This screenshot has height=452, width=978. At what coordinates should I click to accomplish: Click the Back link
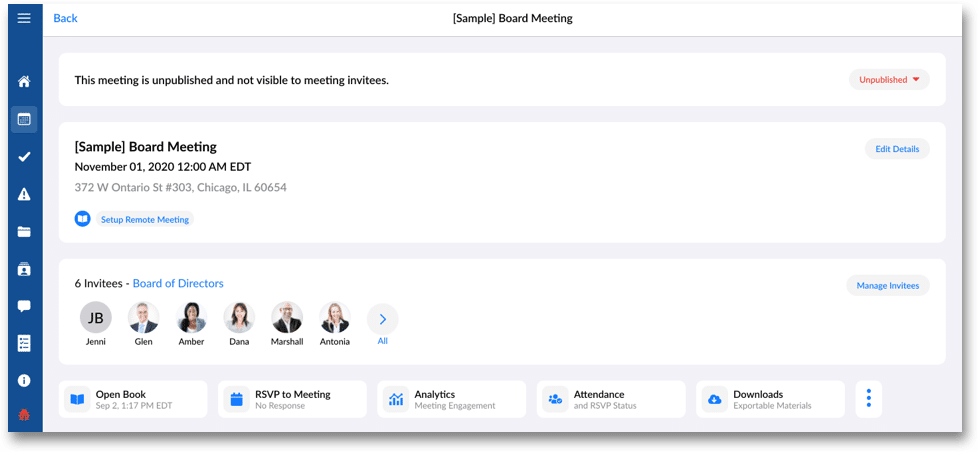(65, 18)
